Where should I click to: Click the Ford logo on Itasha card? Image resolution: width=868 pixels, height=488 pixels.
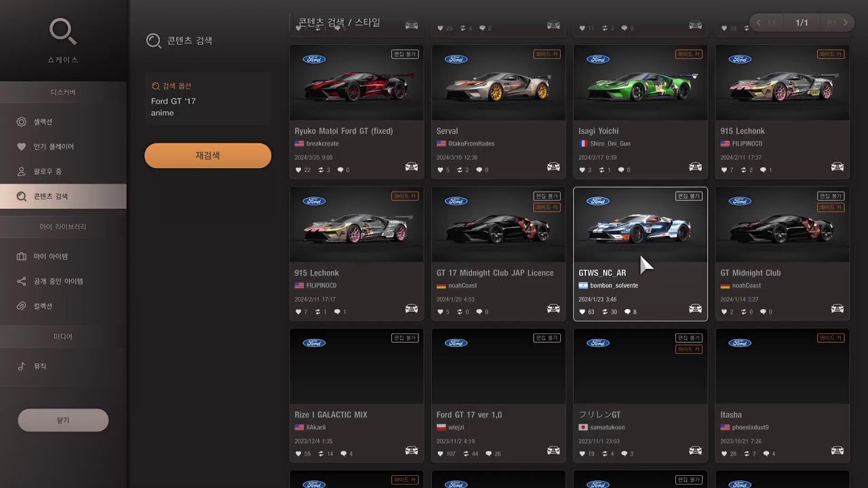(740, 343)
